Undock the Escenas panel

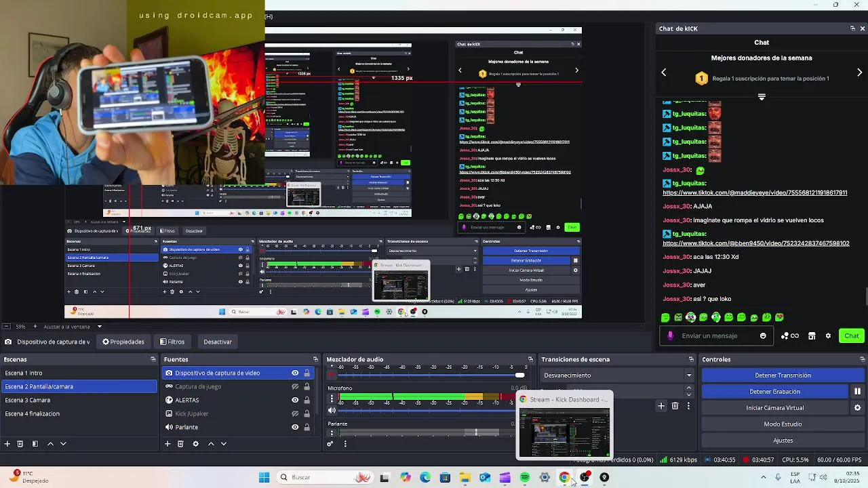(153, 359)
